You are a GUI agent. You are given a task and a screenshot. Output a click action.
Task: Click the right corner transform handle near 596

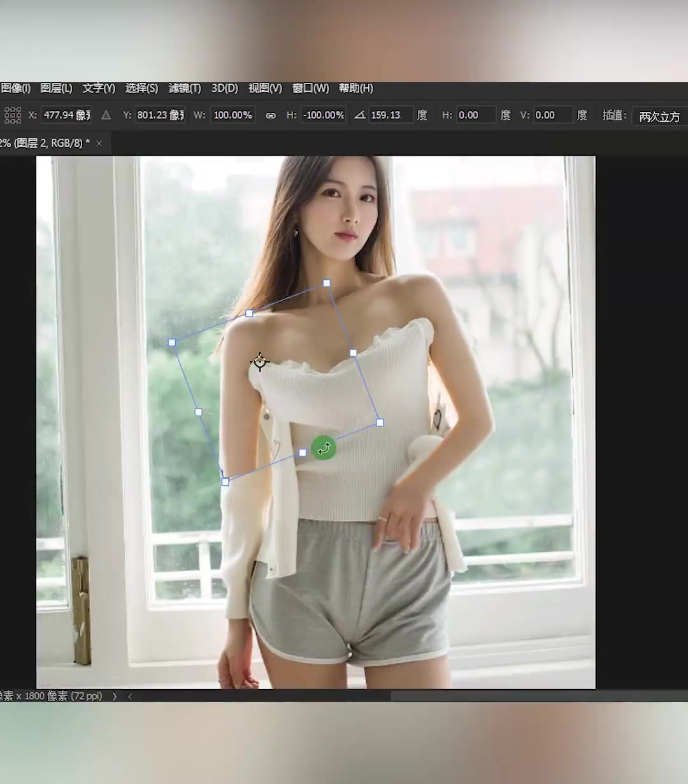click(380, 423)
